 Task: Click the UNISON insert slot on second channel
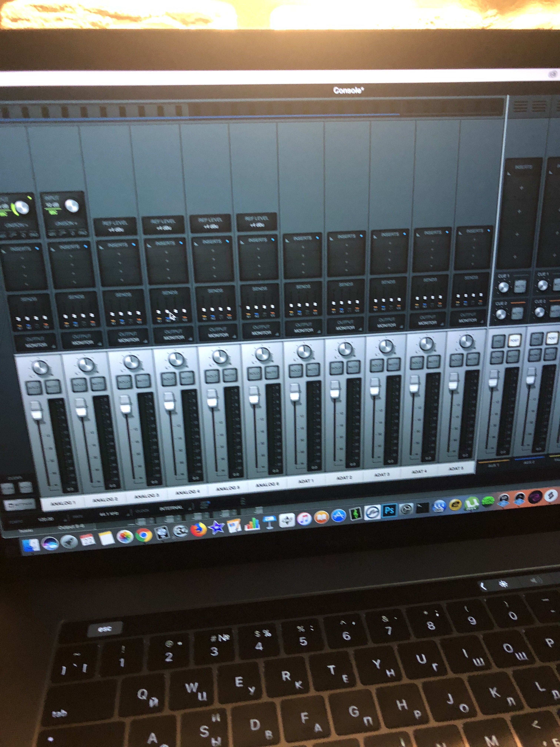click(66, 224)
